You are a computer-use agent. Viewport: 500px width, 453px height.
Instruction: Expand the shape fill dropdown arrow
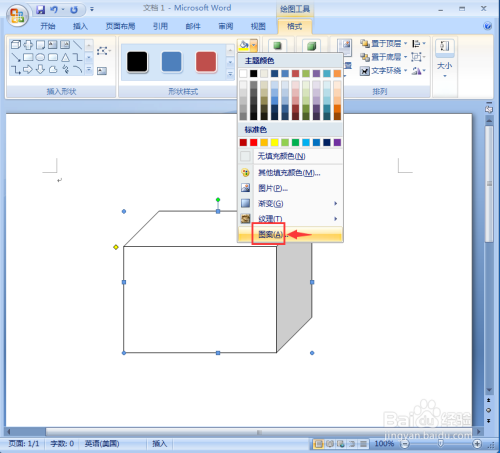tap(254, 45)
